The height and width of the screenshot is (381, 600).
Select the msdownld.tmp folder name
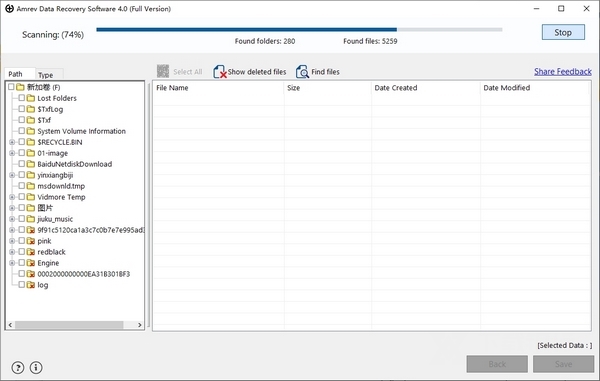(x=61, y=186)
